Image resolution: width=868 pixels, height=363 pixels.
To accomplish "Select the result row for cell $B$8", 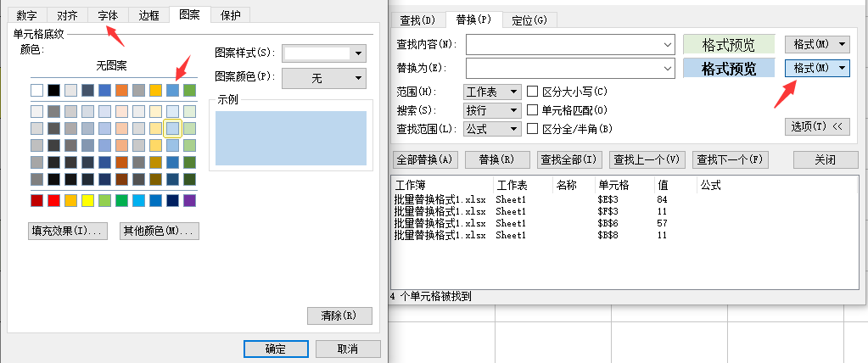I will [624, 236].
